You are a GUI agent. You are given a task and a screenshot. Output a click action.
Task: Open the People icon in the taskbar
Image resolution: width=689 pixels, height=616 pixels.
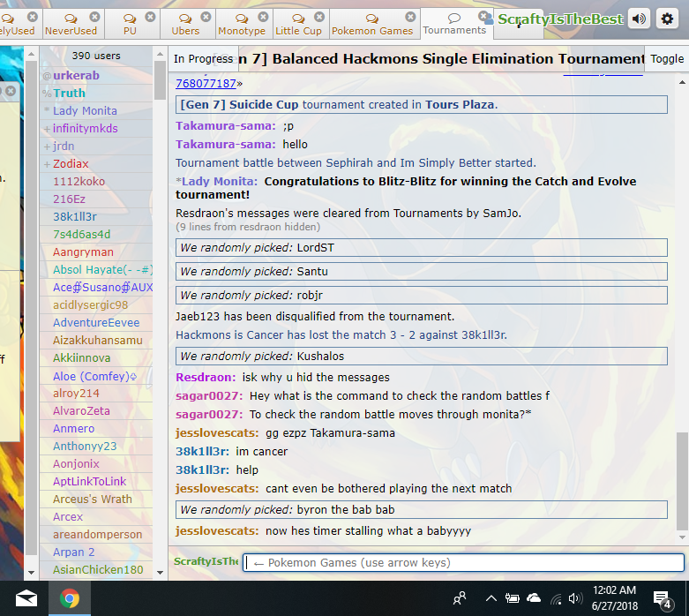coord(460,598)
